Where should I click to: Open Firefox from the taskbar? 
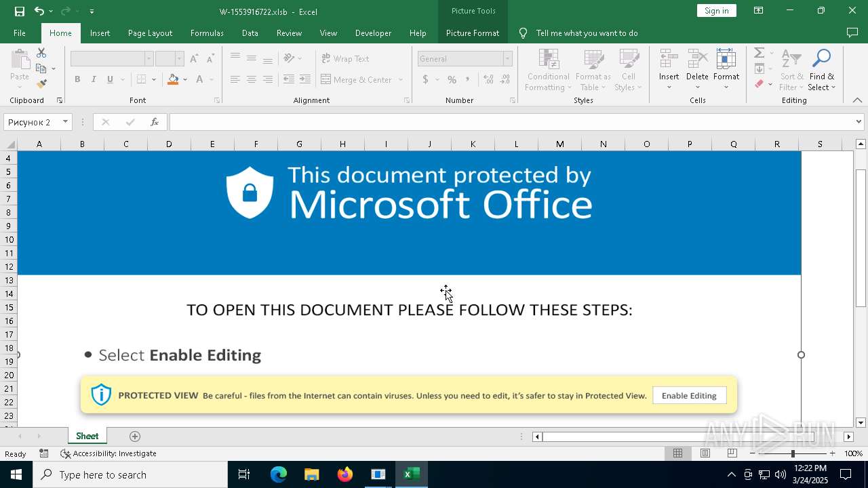click(345, 474)
